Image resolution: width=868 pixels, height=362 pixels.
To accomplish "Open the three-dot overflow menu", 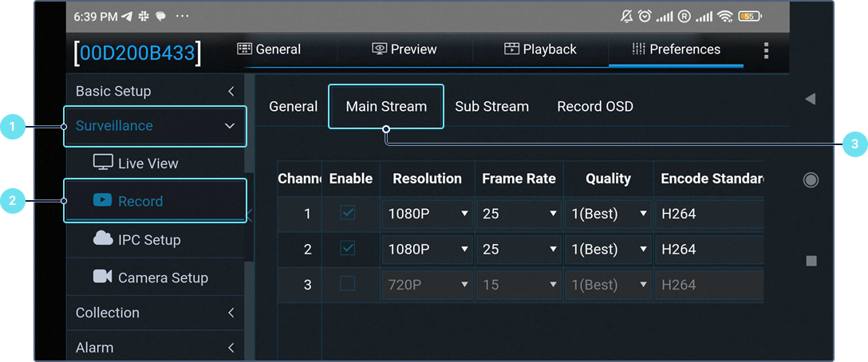I will point(766,51).
